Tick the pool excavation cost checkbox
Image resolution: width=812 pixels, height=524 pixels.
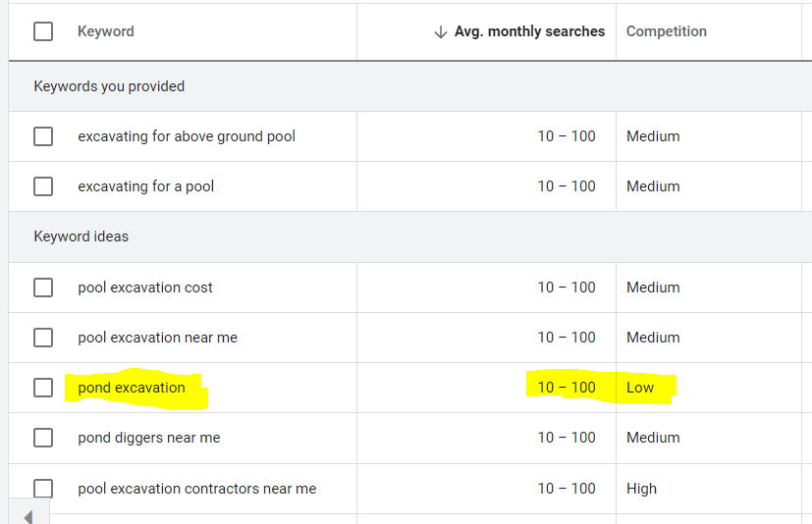(43, 288)
